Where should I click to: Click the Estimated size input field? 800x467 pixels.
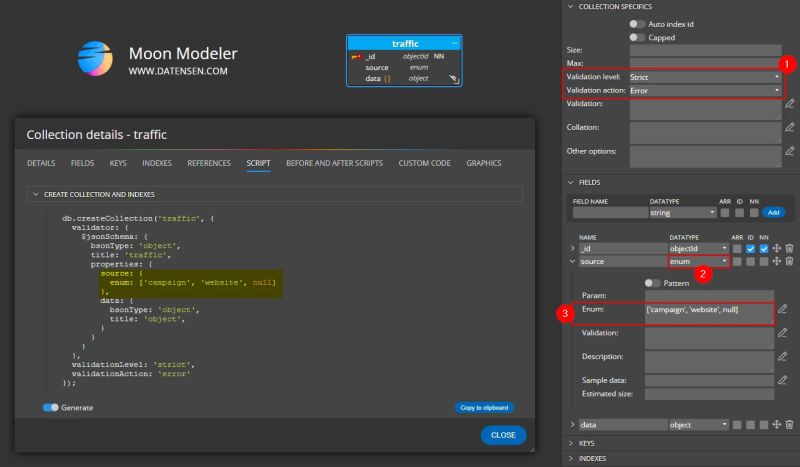[x=709, y=394]
